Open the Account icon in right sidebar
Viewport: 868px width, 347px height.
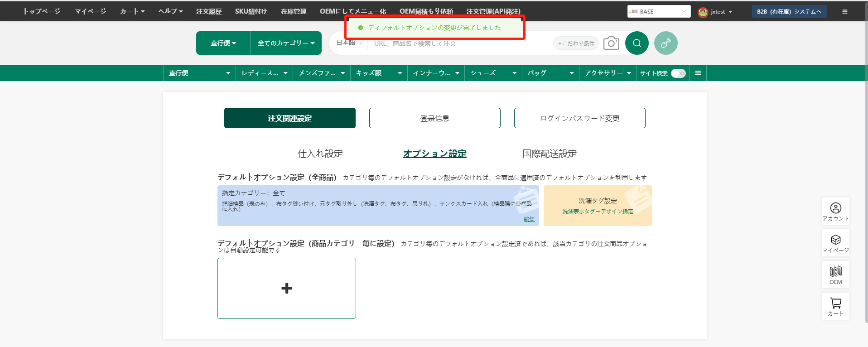pos(835,211)
